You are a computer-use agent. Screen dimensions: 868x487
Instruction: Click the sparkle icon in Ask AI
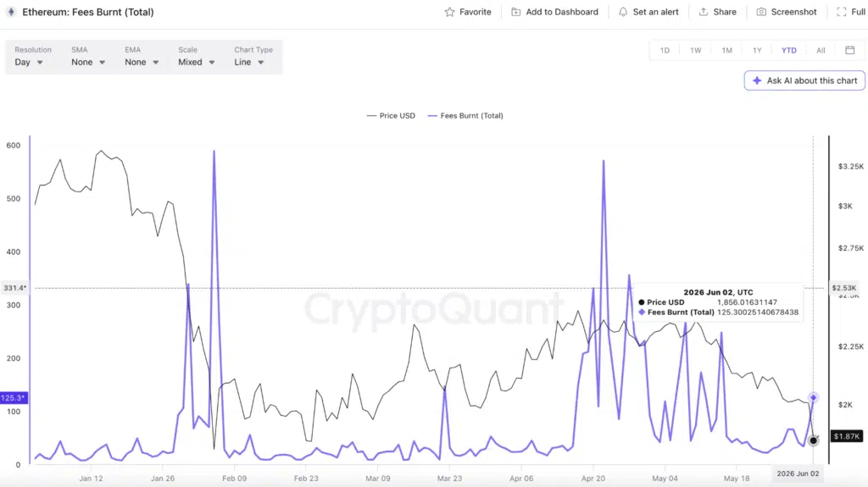click(x=757, y=80)
